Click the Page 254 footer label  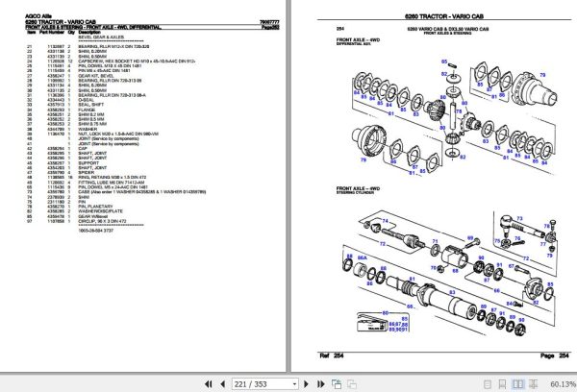click(555, 355)
